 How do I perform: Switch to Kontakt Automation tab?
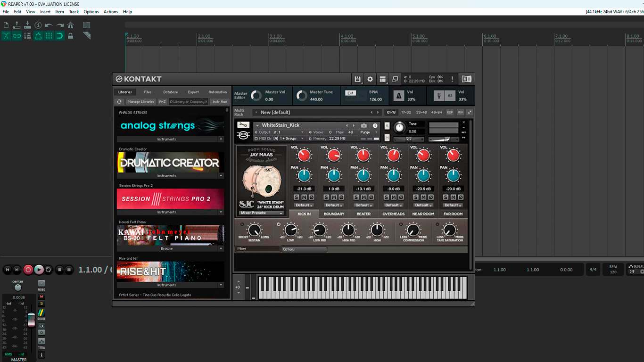[x=218, y=92]
